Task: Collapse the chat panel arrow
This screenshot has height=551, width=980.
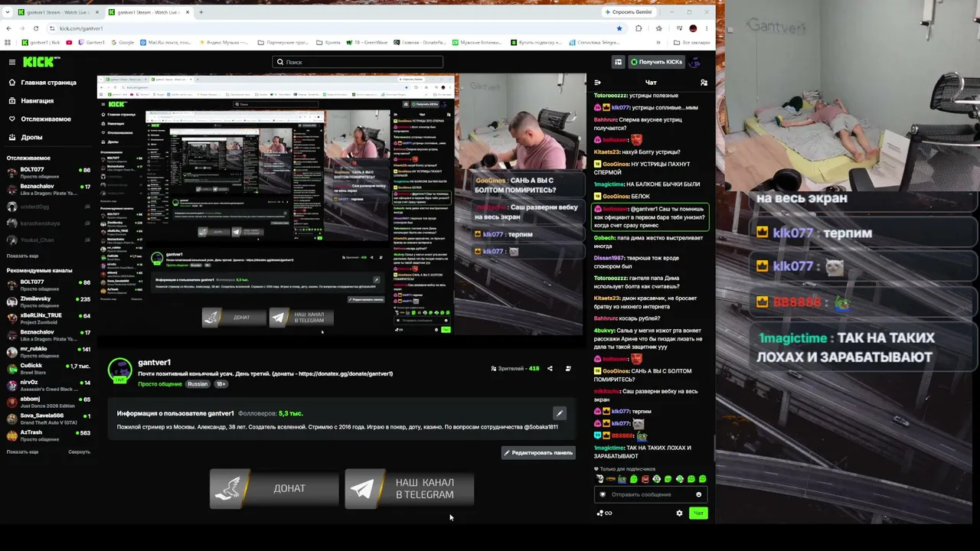Action: [x=597, y=83]
